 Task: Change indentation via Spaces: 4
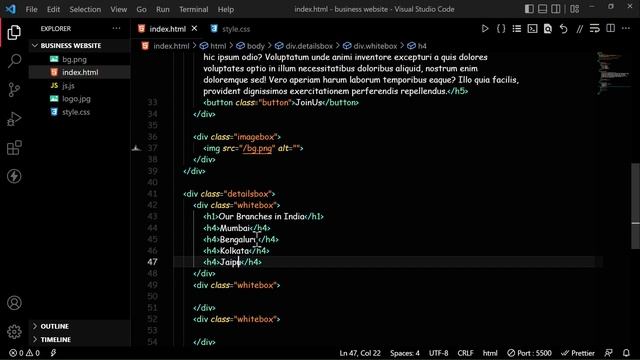pyautogui.click(x=404, y=353)
